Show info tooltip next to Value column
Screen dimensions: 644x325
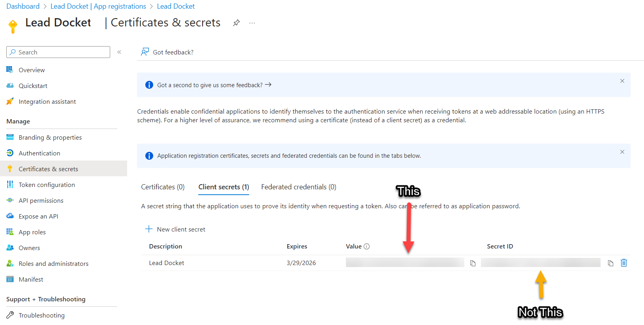(366, 247)
